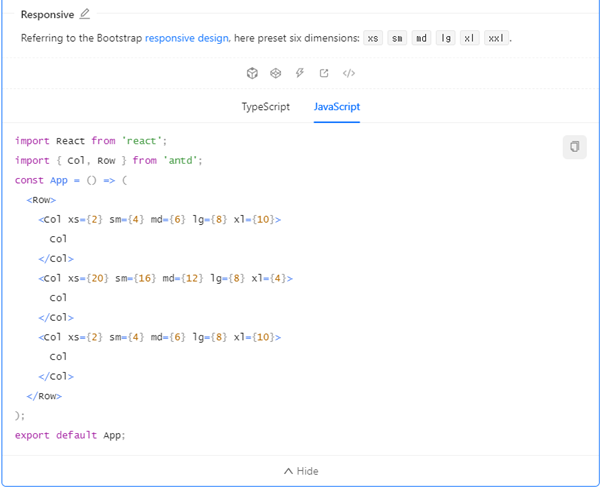Click the Responsive demo title
Screen dimensions: 602x489
tap(47, 15)
